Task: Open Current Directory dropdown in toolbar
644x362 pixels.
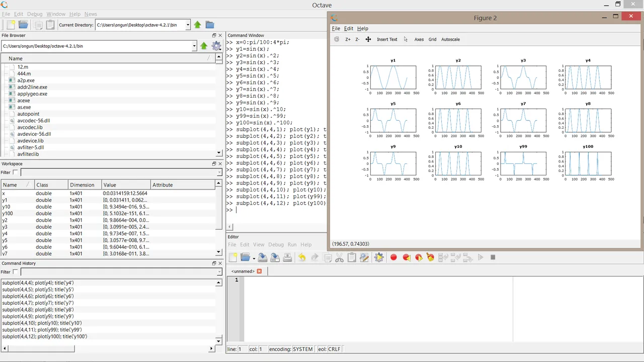Action: click(188, 25)
